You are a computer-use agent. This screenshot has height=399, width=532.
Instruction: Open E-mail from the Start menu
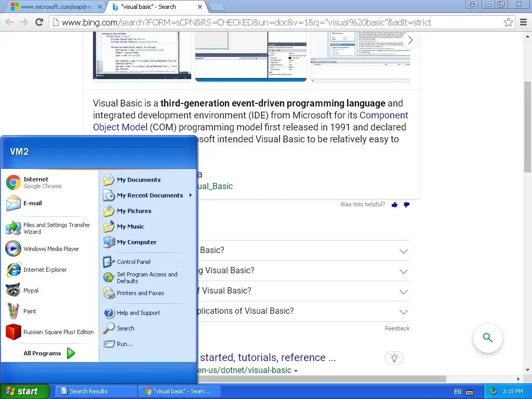(24, 203)
